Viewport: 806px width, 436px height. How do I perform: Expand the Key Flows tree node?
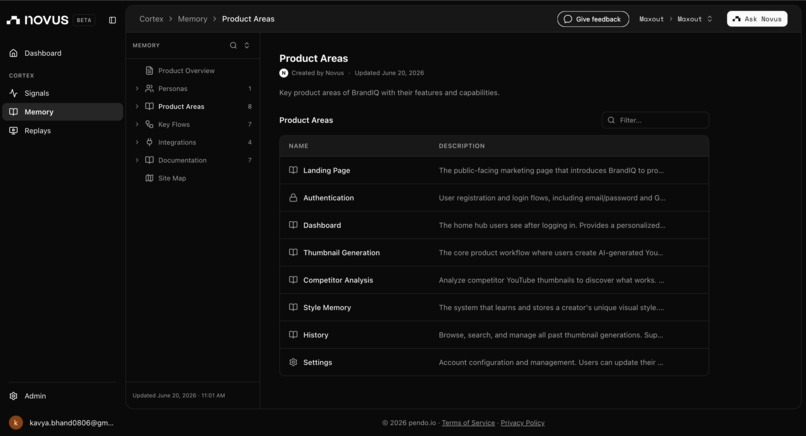(137, 124)
